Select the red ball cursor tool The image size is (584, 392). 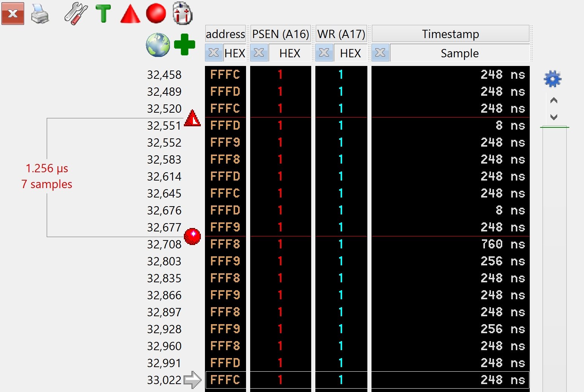[x=156, y=13]
